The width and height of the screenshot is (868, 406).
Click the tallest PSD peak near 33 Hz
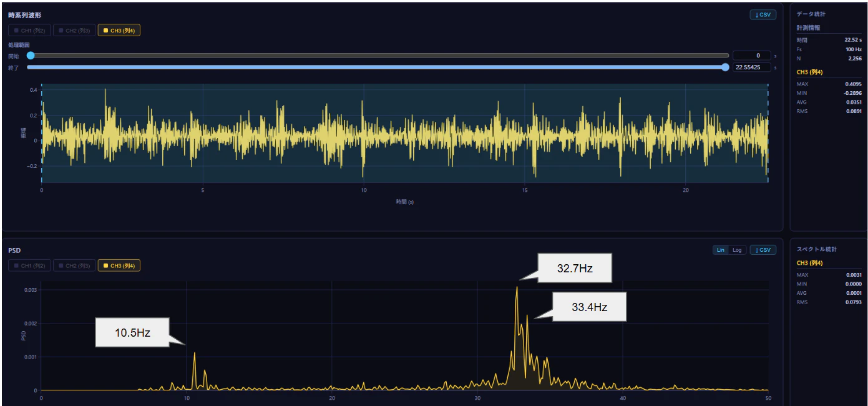coord(517,289)
